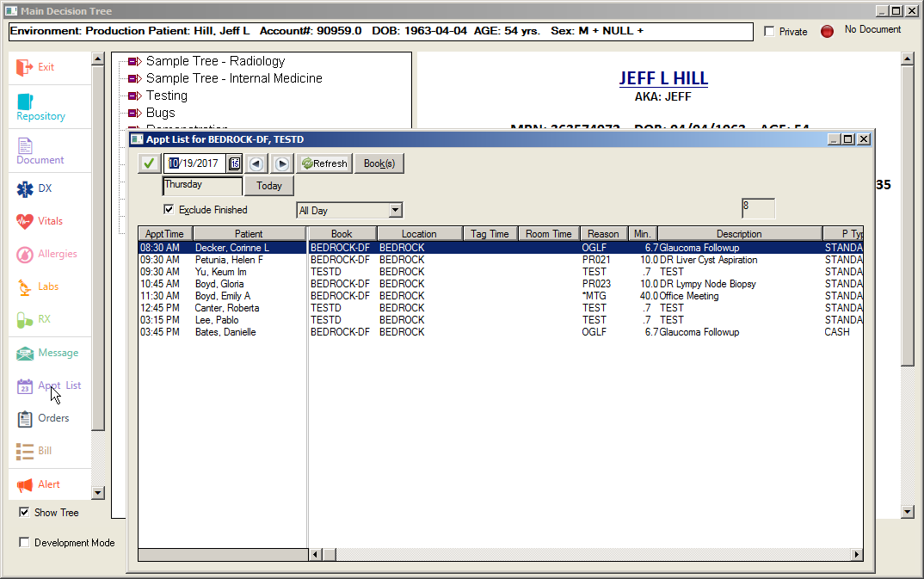Toggle the Show Tree checkbox
The width and height of the screenshot is (924, 579).
24,512
